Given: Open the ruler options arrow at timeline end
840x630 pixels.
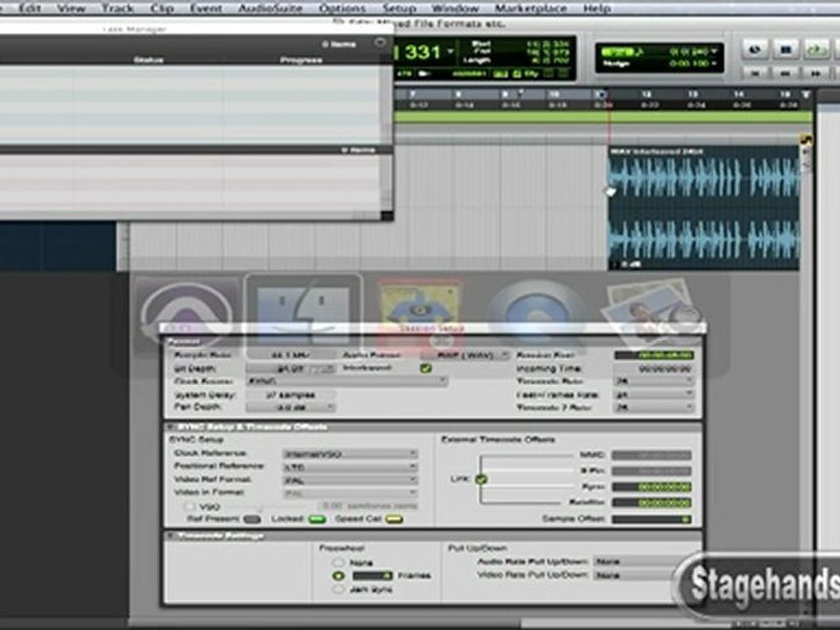Looking at the screenshot, I should click(x=805, y=94).
